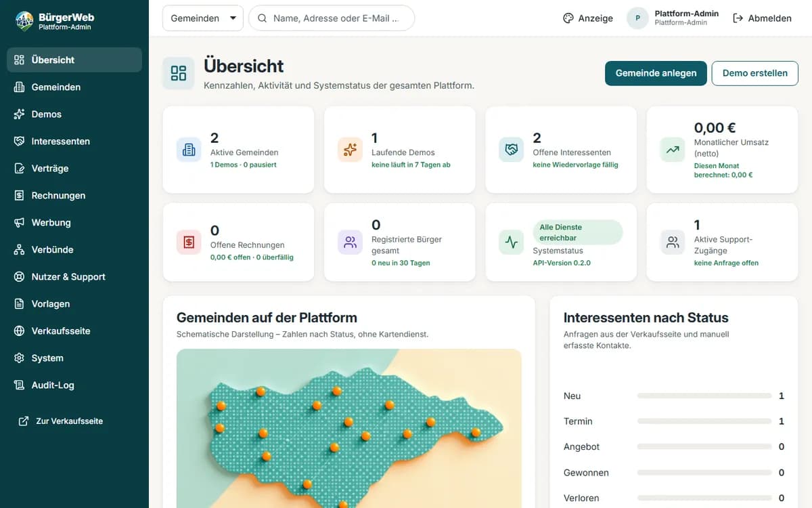
Task: Click the Verbünde network icon in sidebar
Action: click(19, 249)
